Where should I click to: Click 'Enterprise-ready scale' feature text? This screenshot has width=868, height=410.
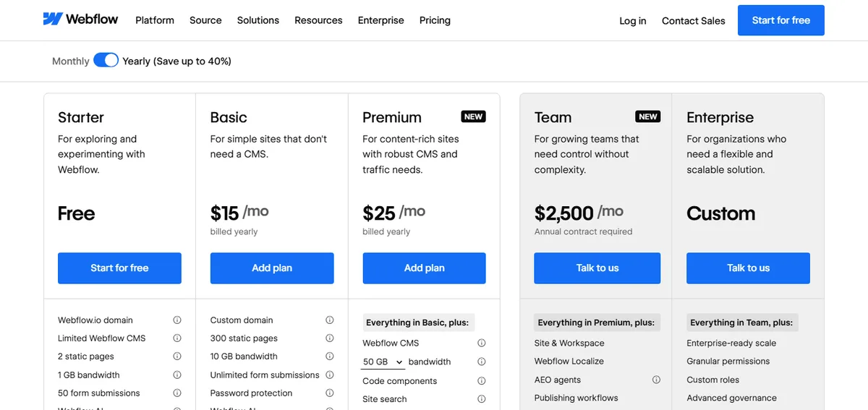(731, 343)
